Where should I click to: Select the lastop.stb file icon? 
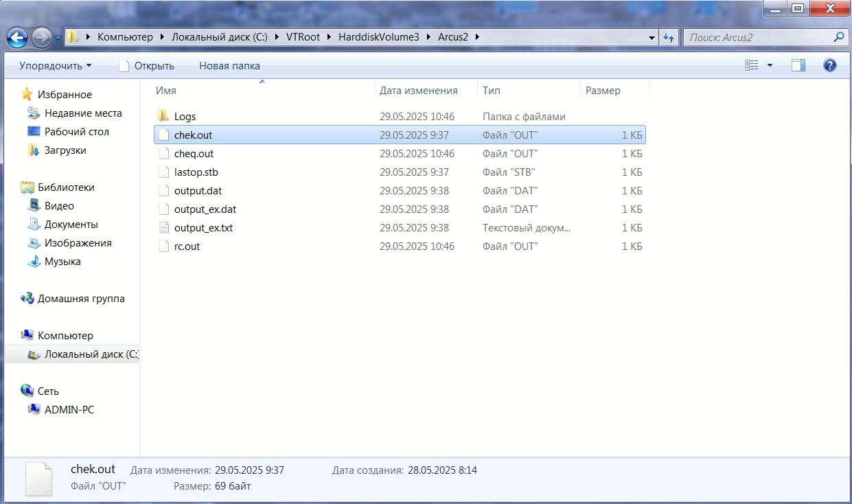coord(163,172)
